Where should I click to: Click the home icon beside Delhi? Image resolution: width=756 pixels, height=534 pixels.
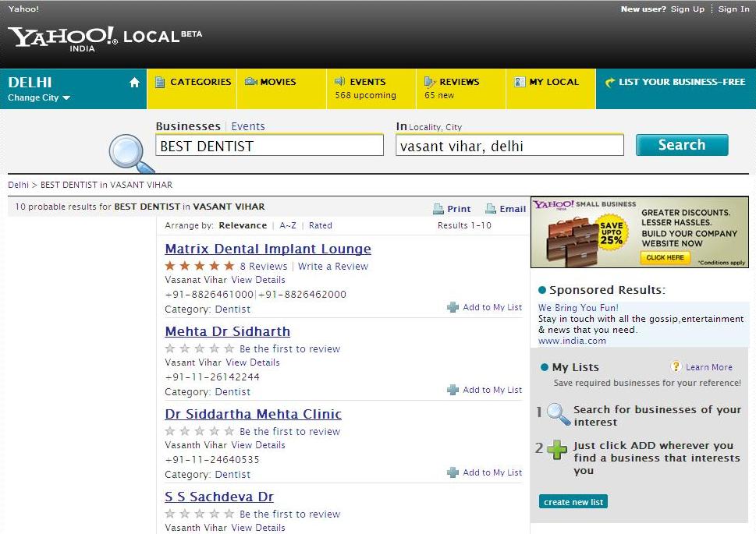point(134,83)
